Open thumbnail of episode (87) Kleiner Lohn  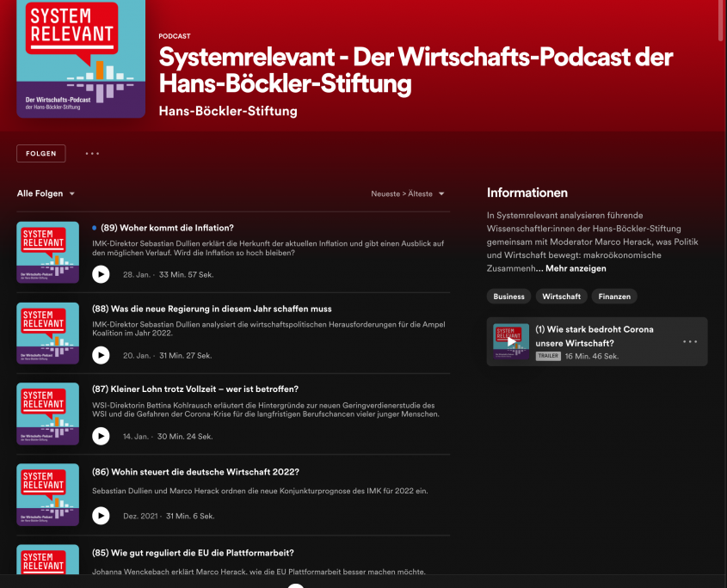pos(48,413)
